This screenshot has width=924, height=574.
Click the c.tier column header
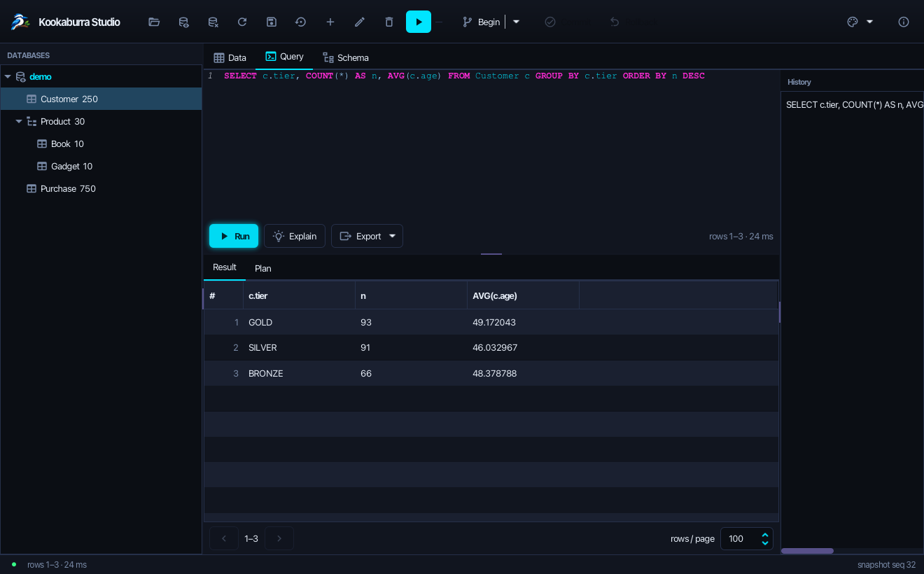click(x=299, y=296)
